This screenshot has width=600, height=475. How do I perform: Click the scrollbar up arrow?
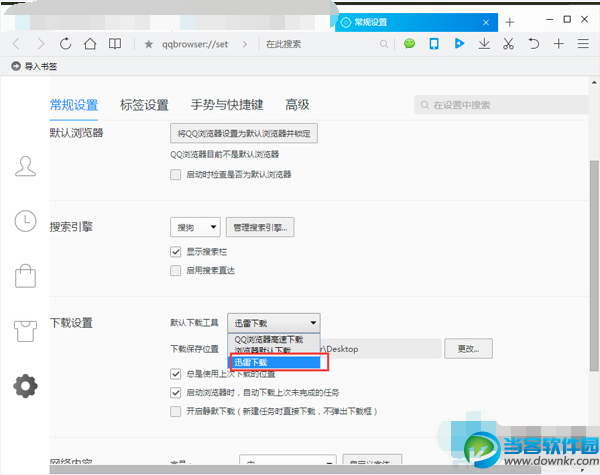[594, 82]
